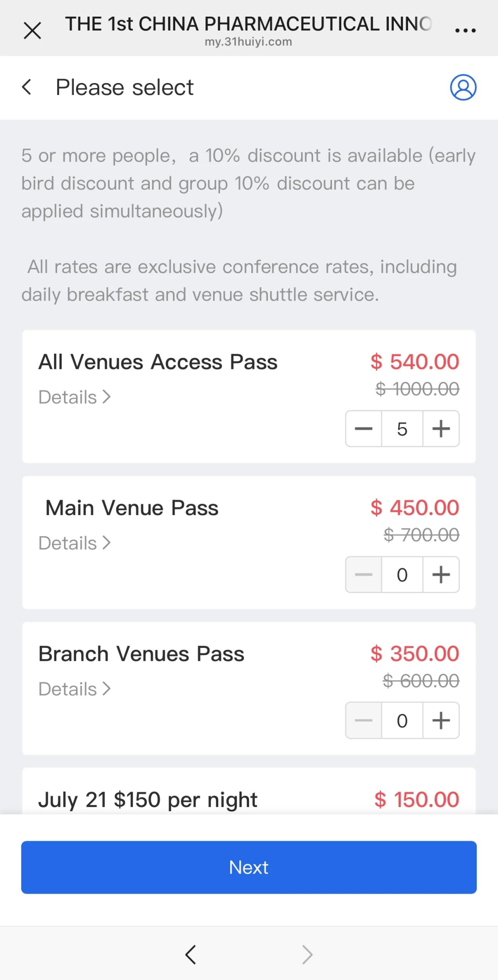Increase All Venues Access Pass quantity
This screenshot has width=498, height=980.
tap(441, 429)
